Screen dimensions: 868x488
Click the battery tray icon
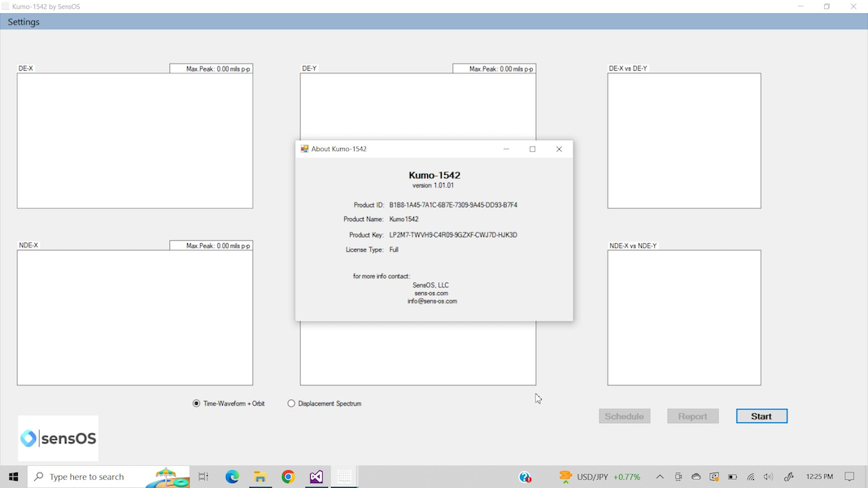pyautogui.click(x=732, y=477)
